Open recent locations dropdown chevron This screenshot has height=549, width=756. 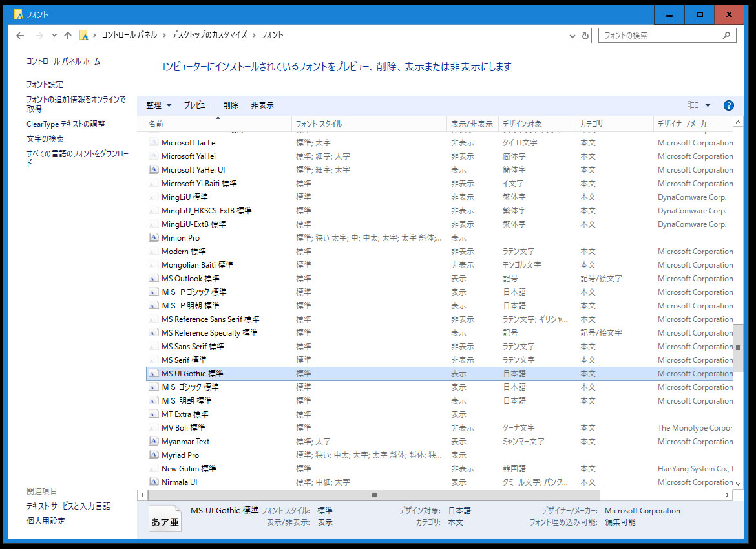pos(54,35)
